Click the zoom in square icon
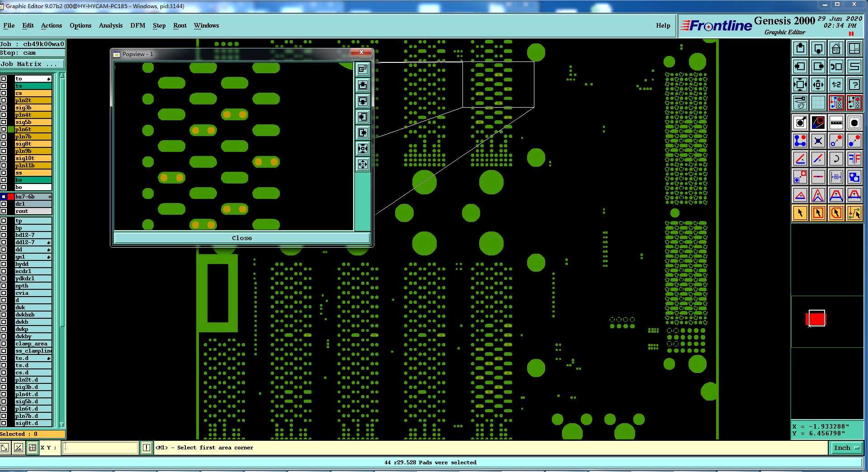 tap(800, 85)
